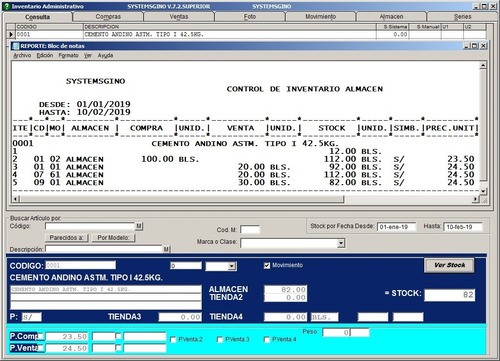
Task: Click the Ver Stock button
Action: 449,265
